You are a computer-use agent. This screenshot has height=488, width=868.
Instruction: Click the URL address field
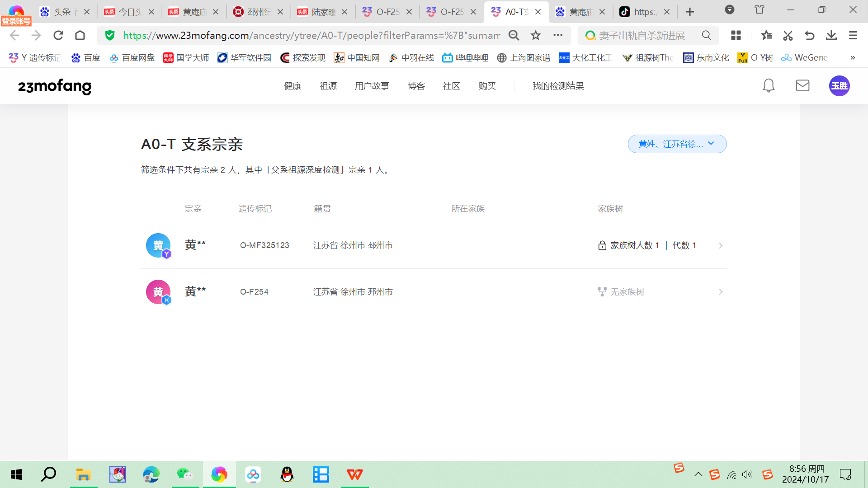coord(311,35)
